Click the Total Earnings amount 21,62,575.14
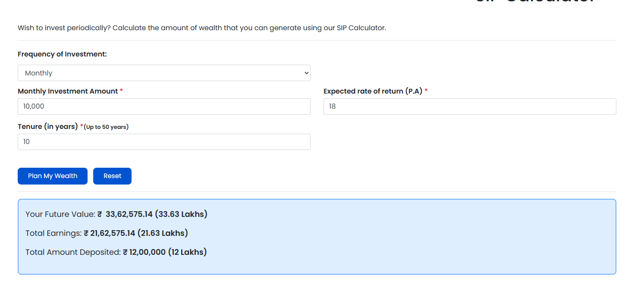Screen dimensions: 644x285 (113, 233)
